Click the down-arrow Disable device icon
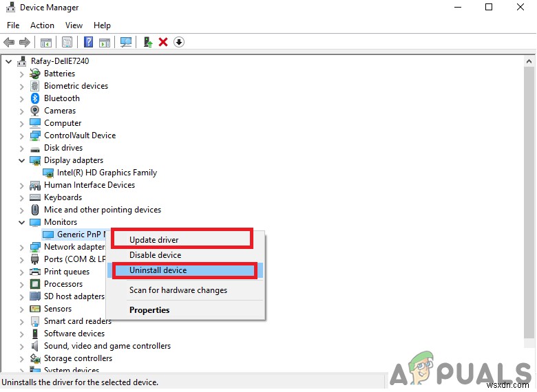 (179, 42)
